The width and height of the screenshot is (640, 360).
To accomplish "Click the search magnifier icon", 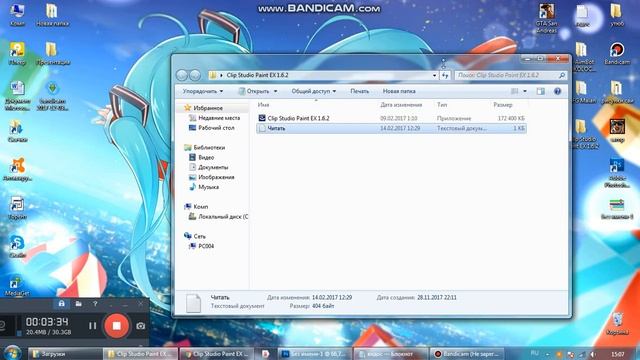I will point(562,76).
